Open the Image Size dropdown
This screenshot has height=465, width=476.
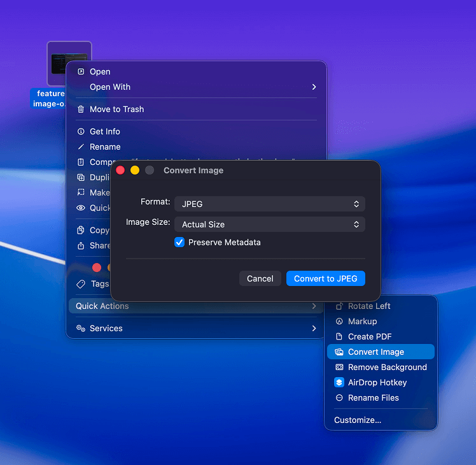coord(269,224)
